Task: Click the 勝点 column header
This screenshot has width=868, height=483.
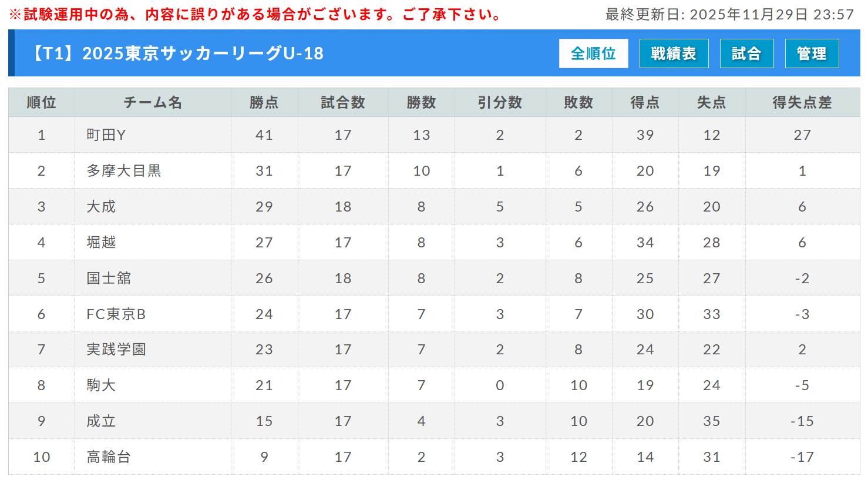Action: click(x=264, y=103)
